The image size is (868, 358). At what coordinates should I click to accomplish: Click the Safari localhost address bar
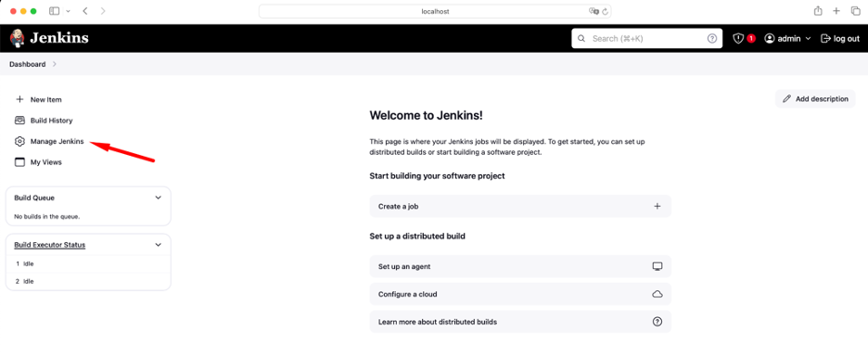click(435, 11)
